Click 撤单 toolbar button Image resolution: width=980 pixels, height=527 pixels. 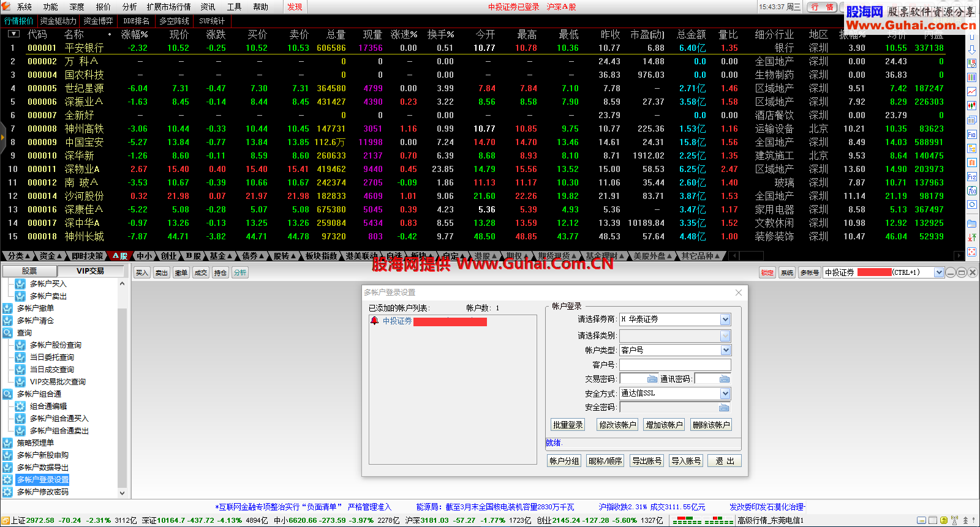pyautogui.click(x=181, y=272)
